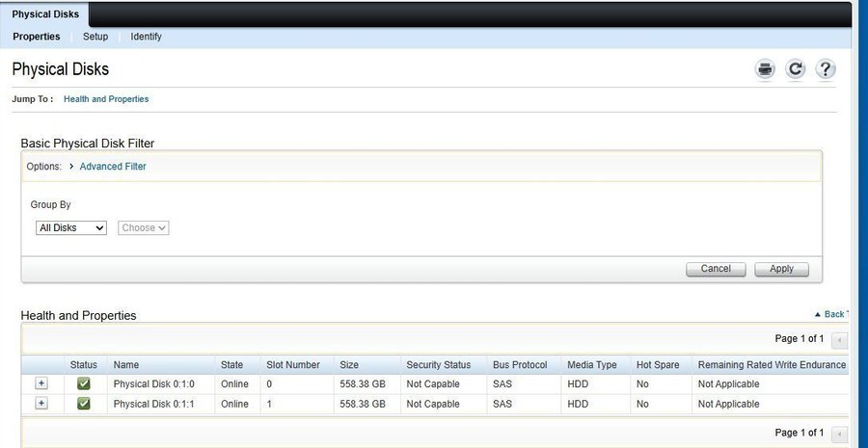Click the print page icon
Viewport: 868px width, 448px height.
coord(765,69)
